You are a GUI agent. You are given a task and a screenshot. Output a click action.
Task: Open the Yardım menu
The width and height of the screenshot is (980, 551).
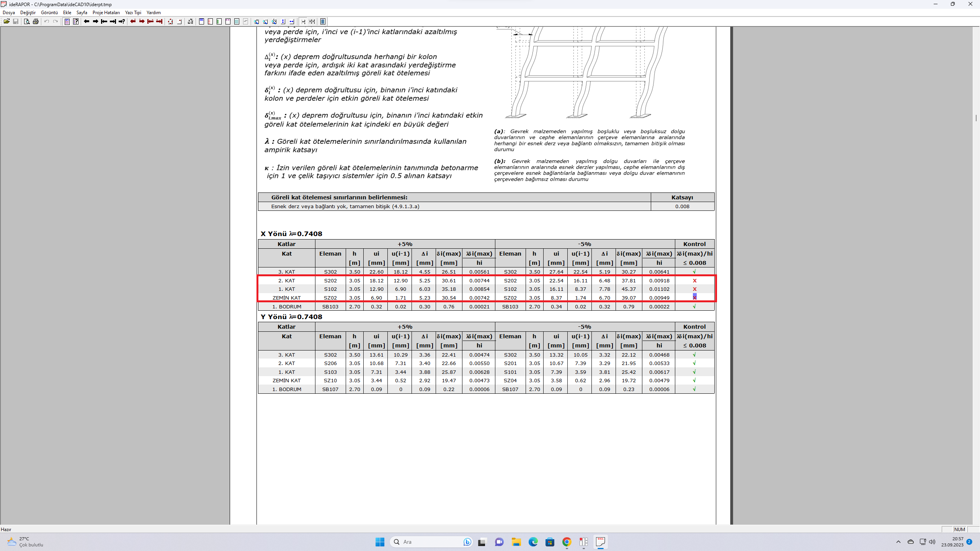[154, 13]
